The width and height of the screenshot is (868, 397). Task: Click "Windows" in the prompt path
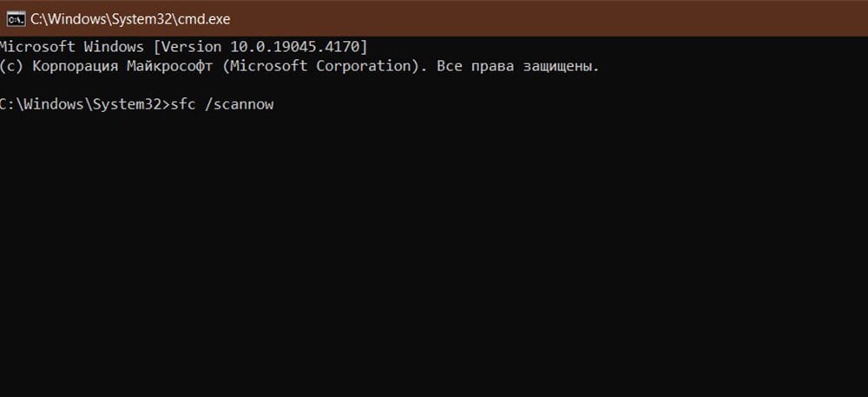coord(52,105)
